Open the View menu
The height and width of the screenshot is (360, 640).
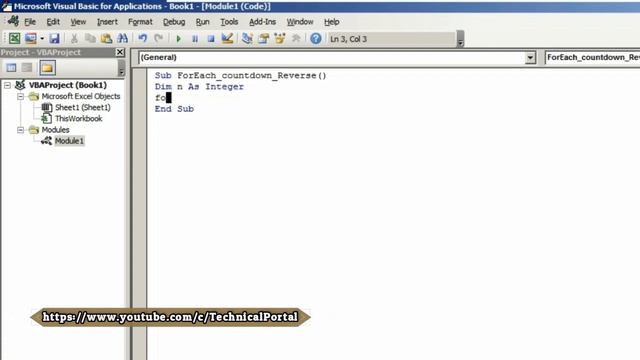[x=78, y=22]
